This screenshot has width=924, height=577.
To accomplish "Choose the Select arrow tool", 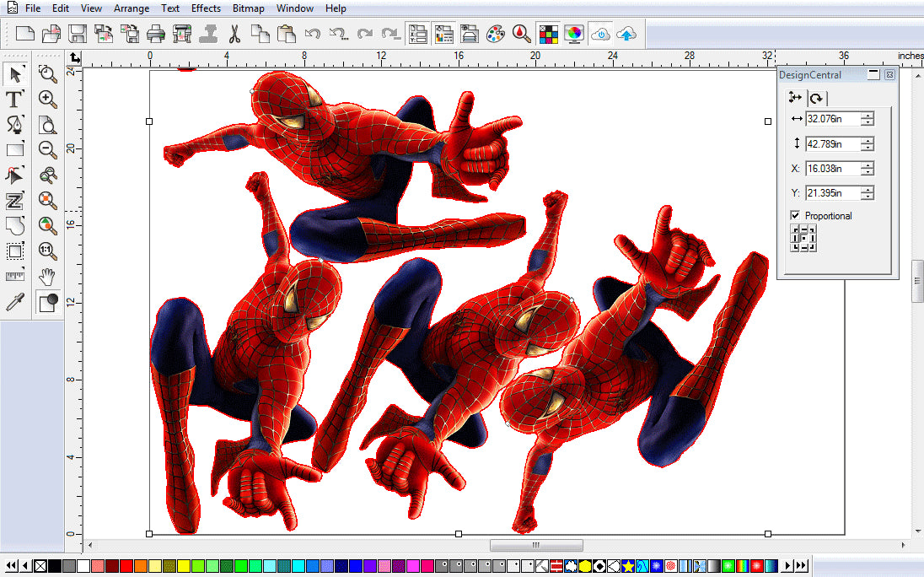I will click(14, 74).
